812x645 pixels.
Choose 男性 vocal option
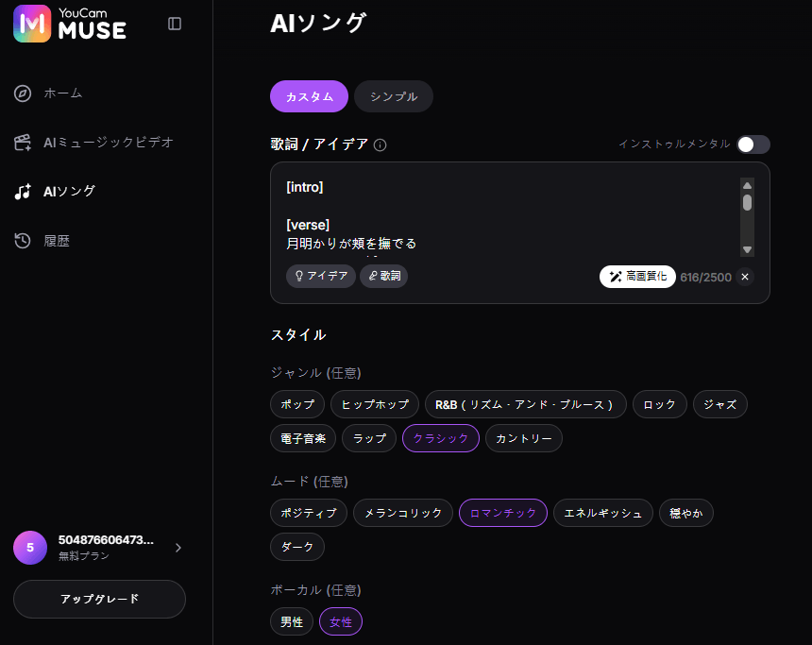(292, 621)
